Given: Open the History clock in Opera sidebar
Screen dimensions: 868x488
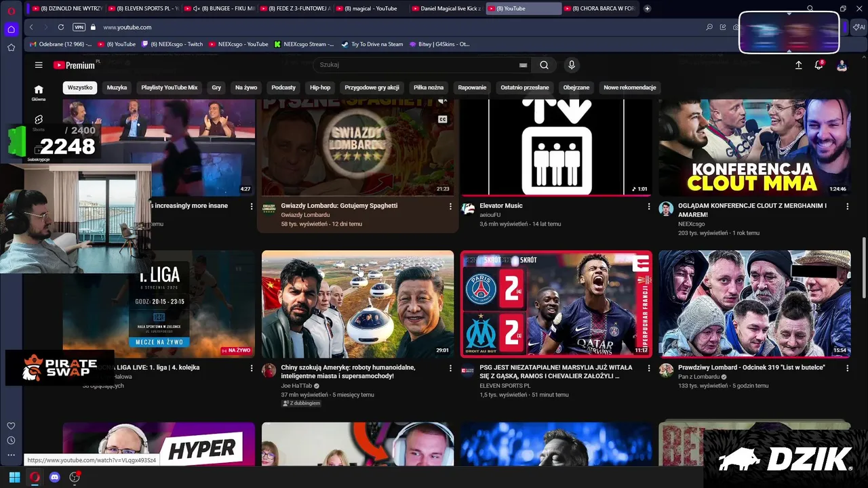Looking at the screenshot, I should (11, 441).
